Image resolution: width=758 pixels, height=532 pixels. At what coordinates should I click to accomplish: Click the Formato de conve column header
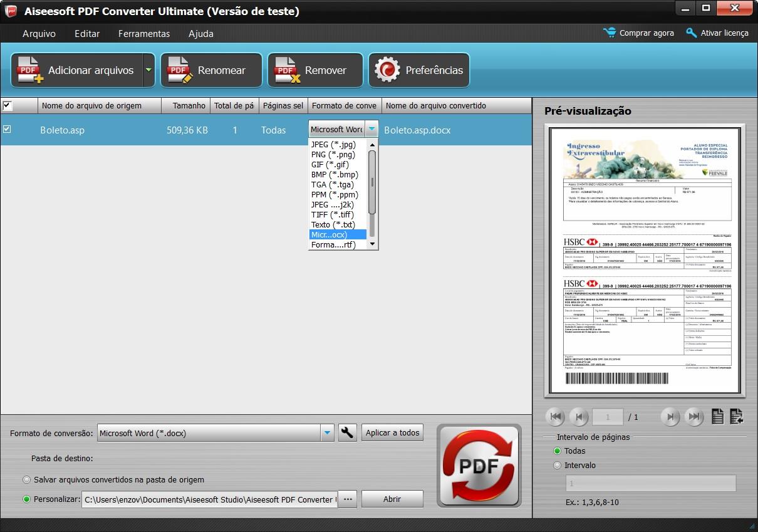click(x=344, y=105)
